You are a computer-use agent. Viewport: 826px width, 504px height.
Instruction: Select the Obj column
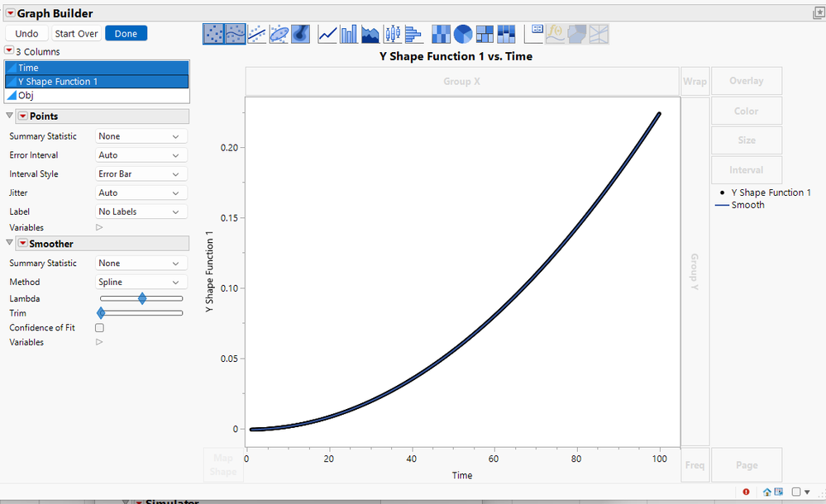(x=97, y=95)
